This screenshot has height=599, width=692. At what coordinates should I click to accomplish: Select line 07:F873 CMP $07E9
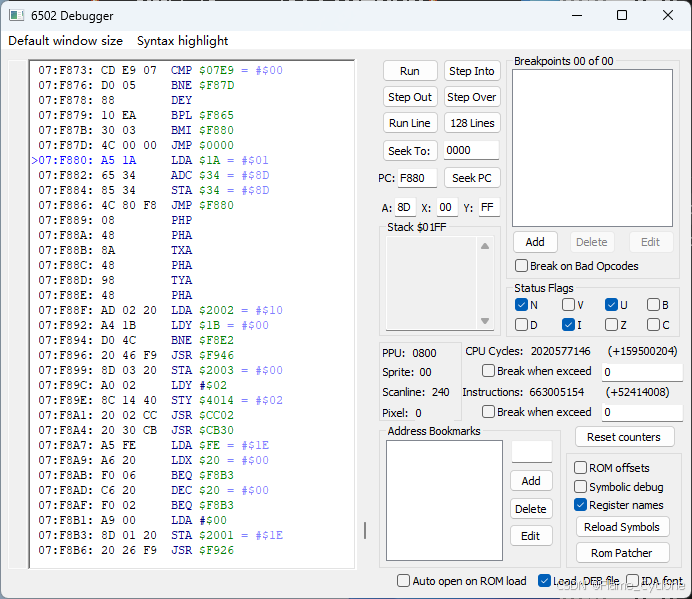(x=160, y=70)
